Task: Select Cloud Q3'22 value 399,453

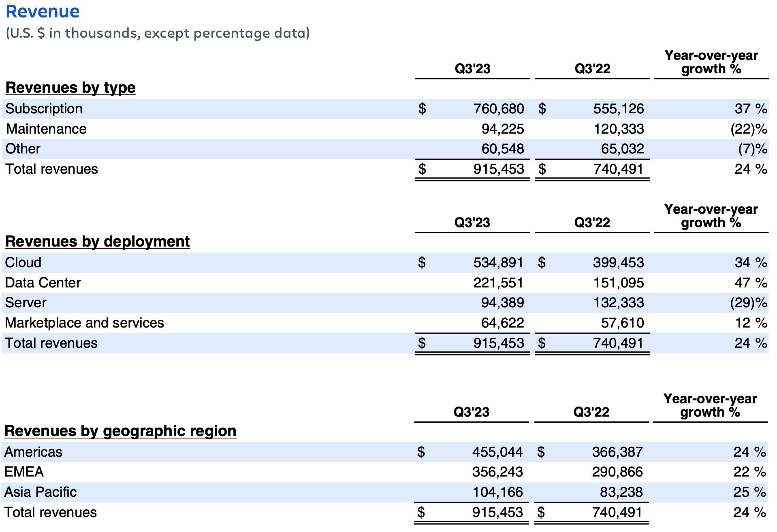Action: (x=618, y=262)
